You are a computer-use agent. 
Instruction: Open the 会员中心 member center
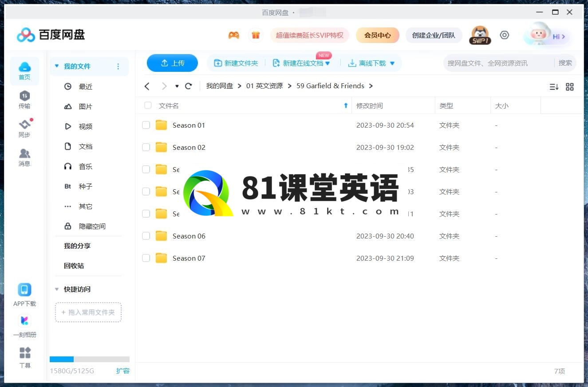coord(378,35)
